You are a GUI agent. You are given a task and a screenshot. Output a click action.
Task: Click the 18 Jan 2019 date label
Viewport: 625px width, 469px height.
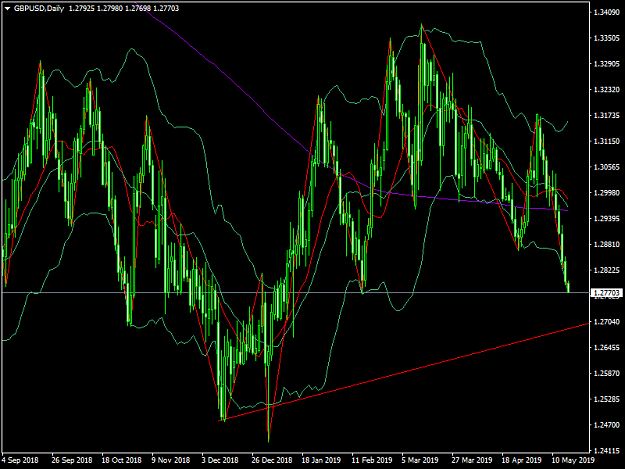click(x=321, y=460)
